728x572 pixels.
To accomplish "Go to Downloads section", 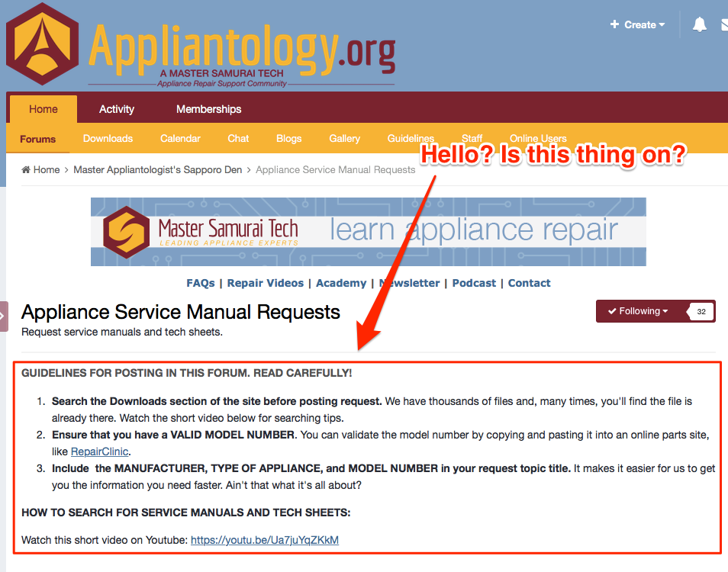I will coord(108,138).
